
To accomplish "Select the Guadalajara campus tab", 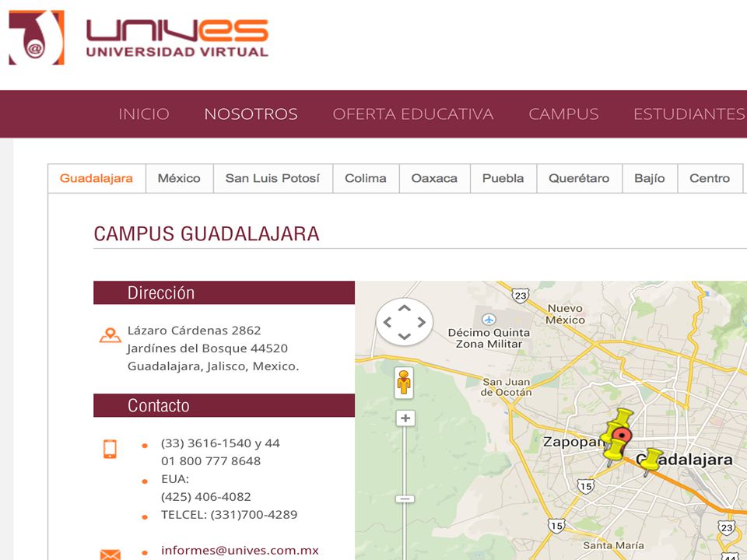I will click(x=96, y=179).
